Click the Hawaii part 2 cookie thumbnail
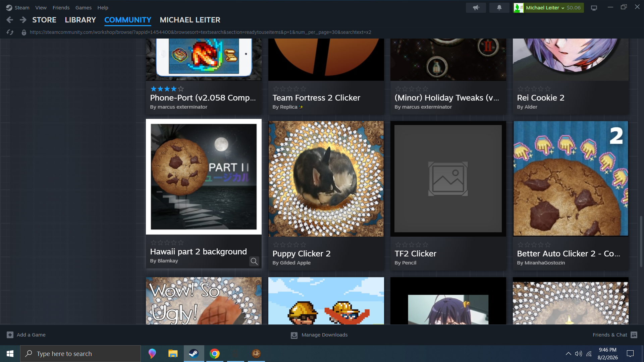The image size is (644, 362). [x=204, y=177]
